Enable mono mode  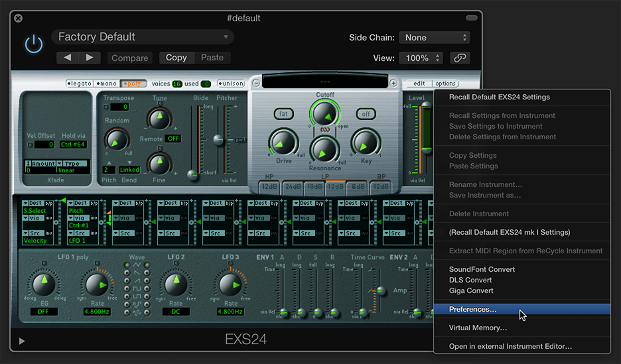[107, 84]
